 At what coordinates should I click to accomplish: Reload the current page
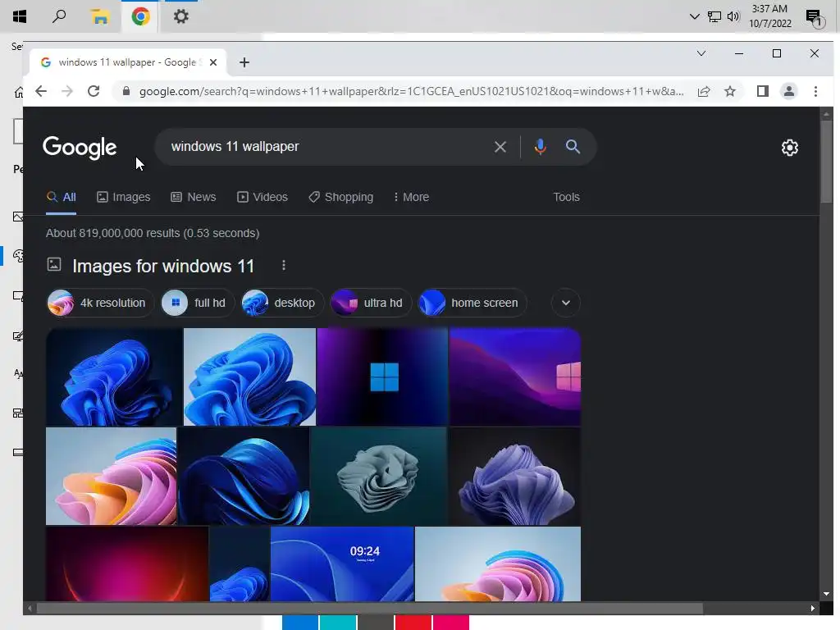[x=94, y=91]
